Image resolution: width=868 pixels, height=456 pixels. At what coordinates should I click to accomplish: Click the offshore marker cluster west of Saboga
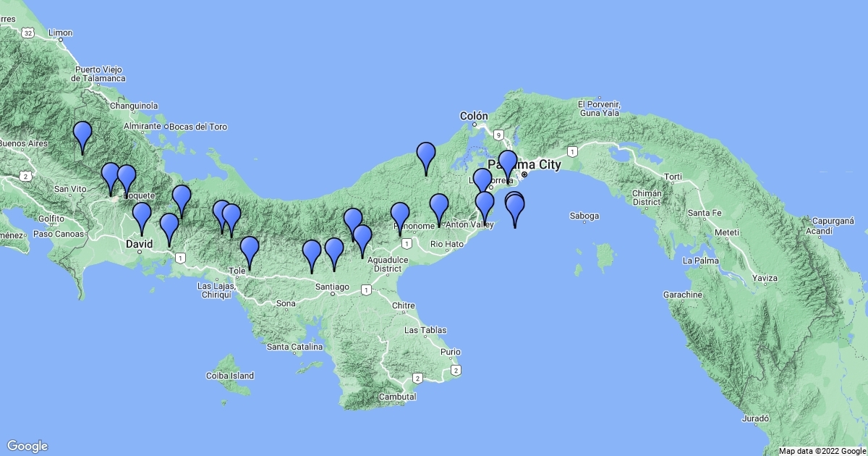(x=515, y=210)
